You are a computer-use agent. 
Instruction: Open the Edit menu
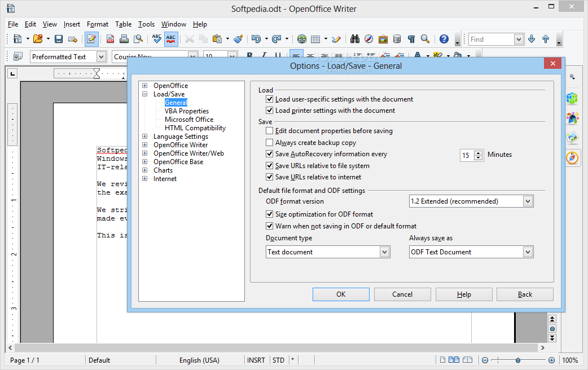tap(30, 24)
